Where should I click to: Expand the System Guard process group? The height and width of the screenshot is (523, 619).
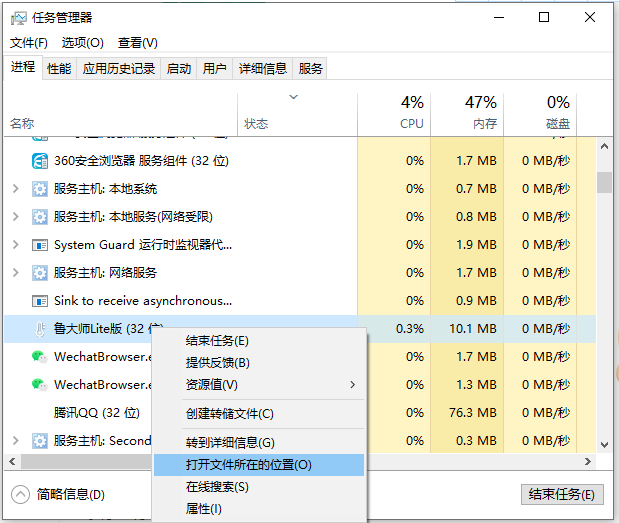coord(15,244)
